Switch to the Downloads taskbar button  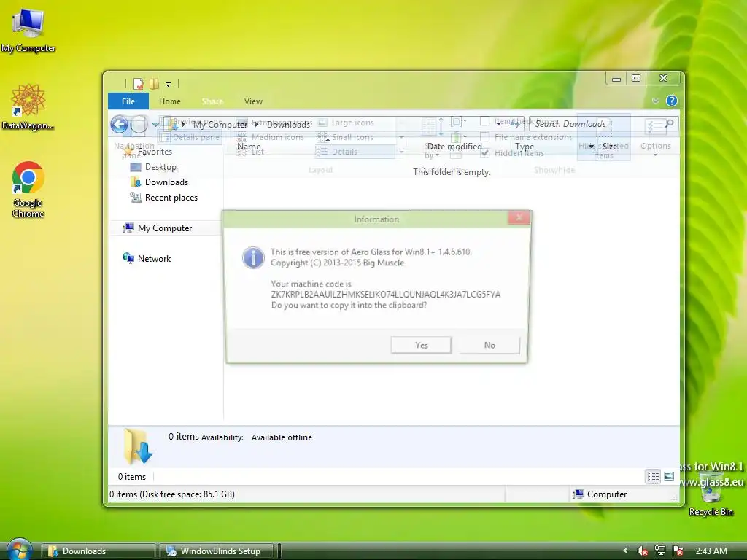point(98,551)
